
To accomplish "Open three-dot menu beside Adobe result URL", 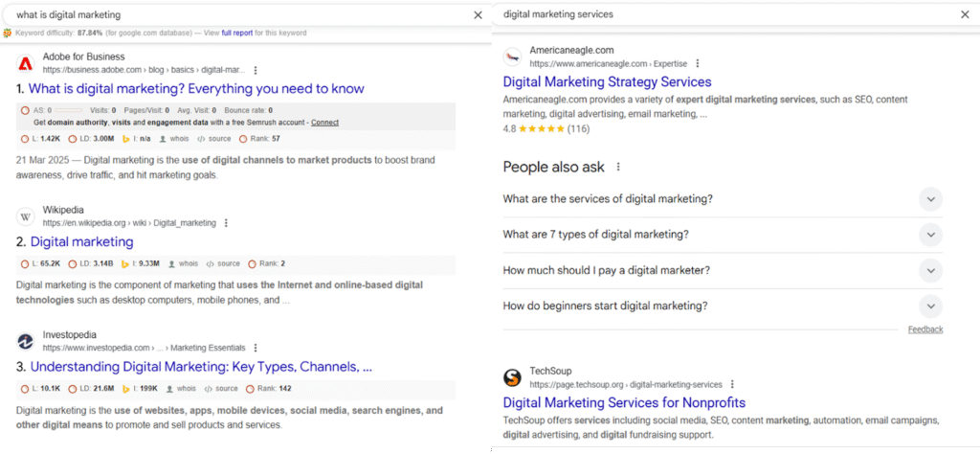I will coord(255,70).
